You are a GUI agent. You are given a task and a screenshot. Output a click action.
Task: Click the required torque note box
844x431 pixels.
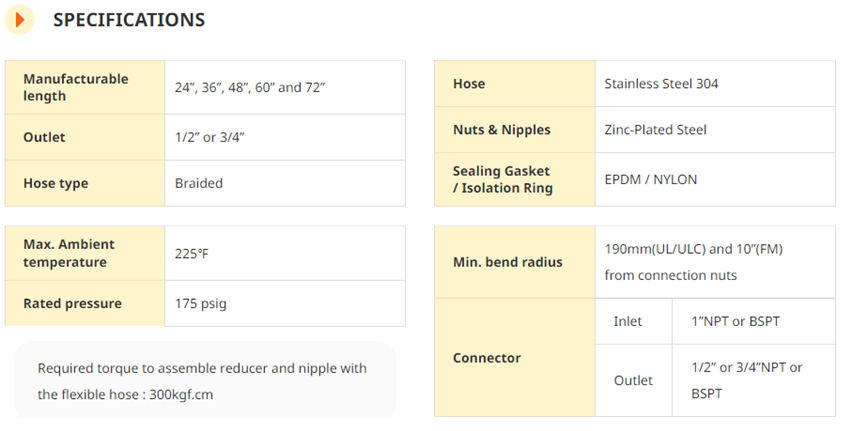[205, 379]
